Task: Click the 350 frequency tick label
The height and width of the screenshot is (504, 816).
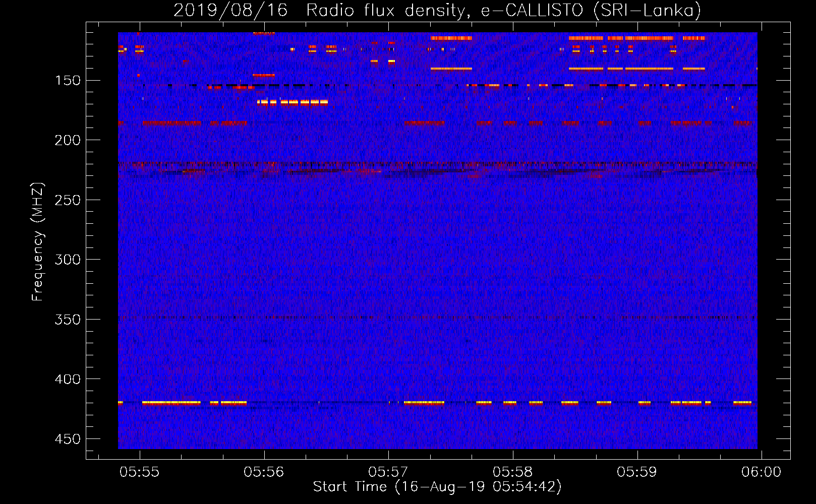Action: coord(68,320)
